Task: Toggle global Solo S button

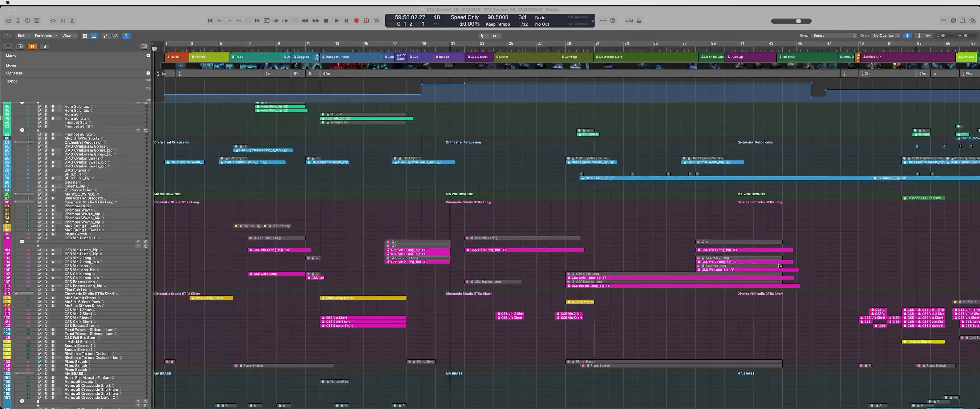Action: (x=44, y=46)
